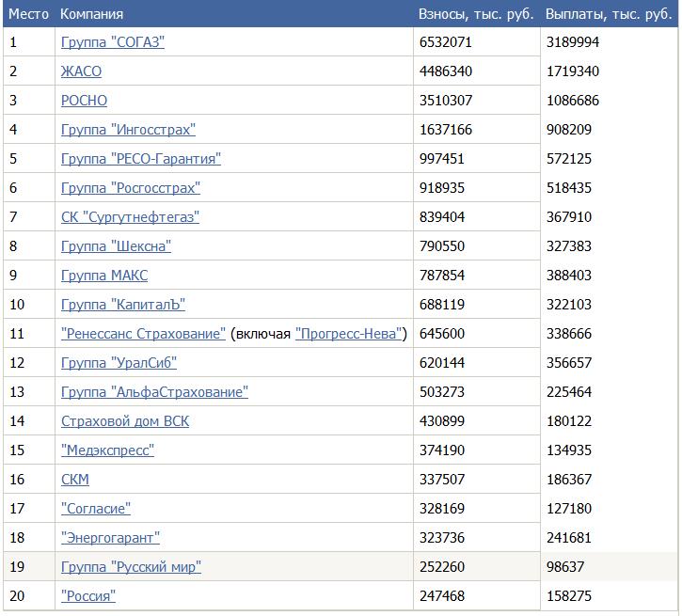Open the "Прогресс-Нева" link

coord(350,334)
